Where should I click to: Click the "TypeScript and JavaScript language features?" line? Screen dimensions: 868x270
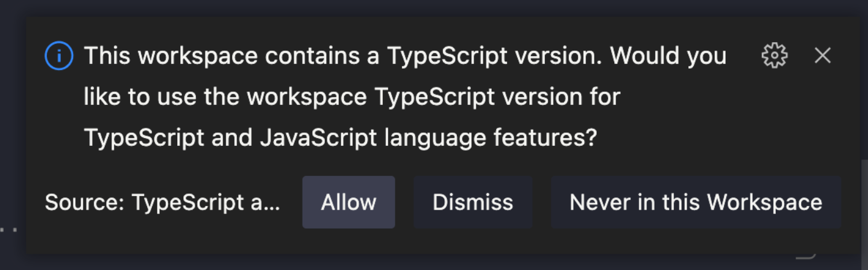pos(341,138)
